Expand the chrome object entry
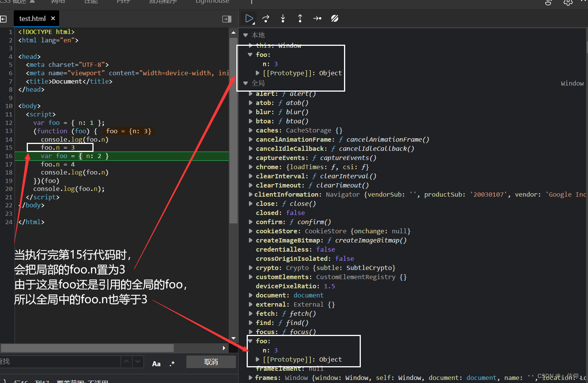588x383 pixels. (x=250, y=167)
